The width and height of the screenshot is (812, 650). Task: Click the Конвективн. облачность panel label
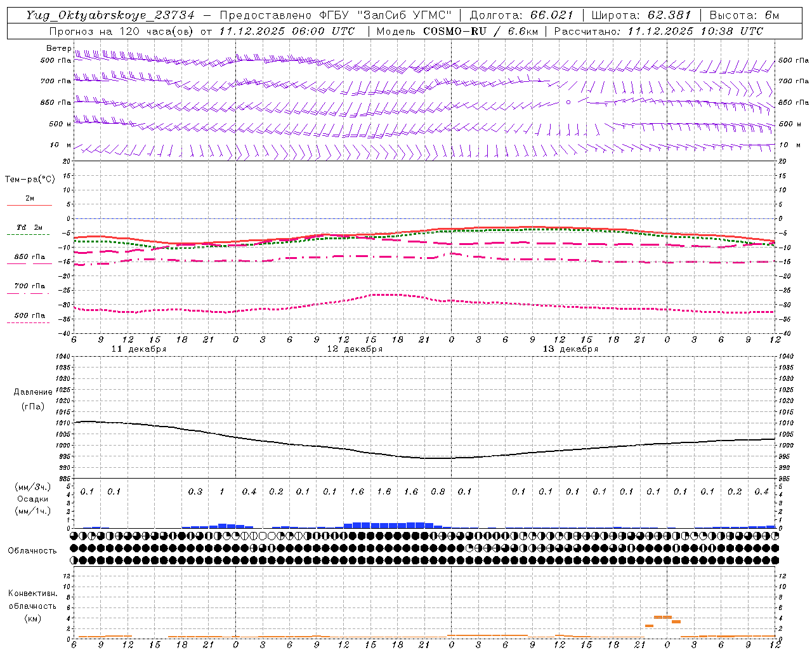pos(32,600)
